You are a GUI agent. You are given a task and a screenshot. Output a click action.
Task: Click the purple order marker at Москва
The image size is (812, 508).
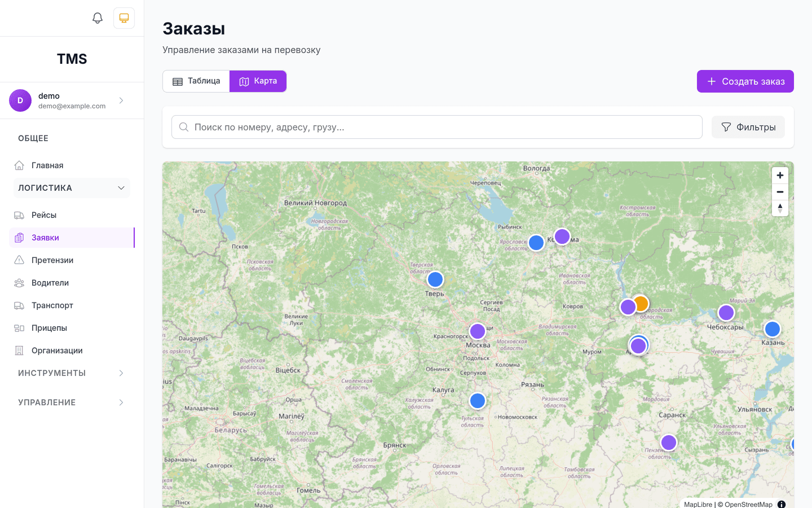pos(478,331)
